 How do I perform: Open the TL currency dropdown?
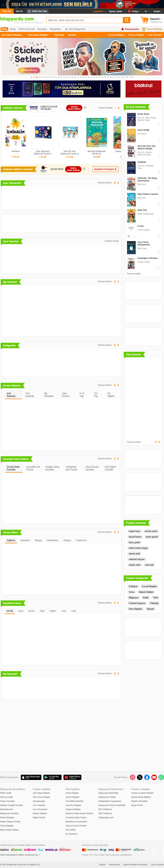tap(146, 11)
